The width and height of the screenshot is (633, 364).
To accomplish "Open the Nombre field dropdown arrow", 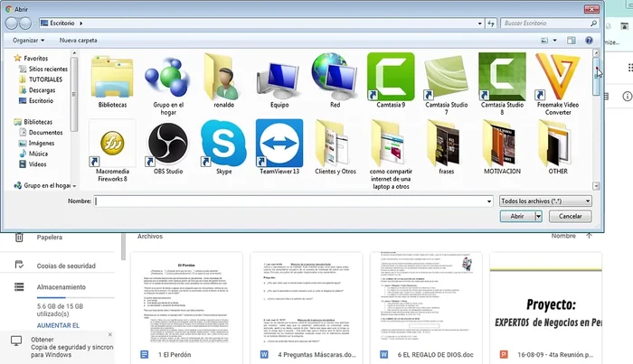I will pyautogui.click(x=489, y=201).
